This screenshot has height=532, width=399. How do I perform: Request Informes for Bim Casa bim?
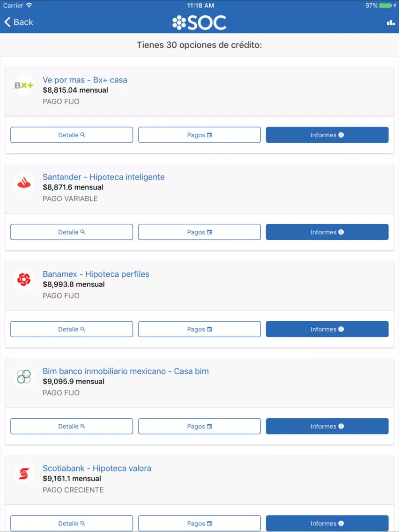[x=327, y=426]
